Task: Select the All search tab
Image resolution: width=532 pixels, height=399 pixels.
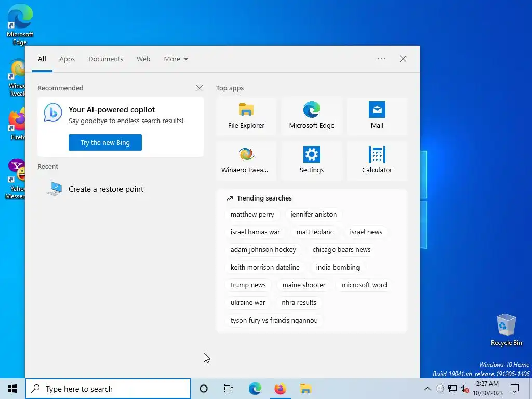Action: tap(42, 59)
